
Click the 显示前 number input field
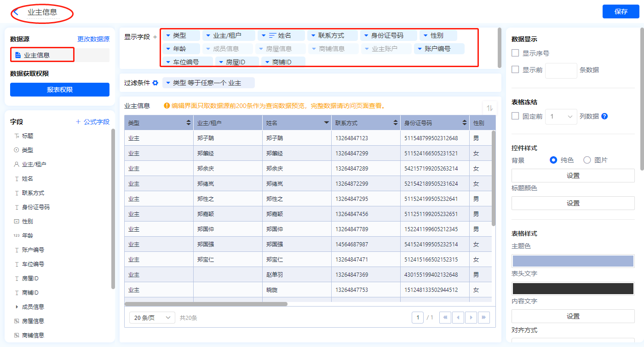[560, 70]
